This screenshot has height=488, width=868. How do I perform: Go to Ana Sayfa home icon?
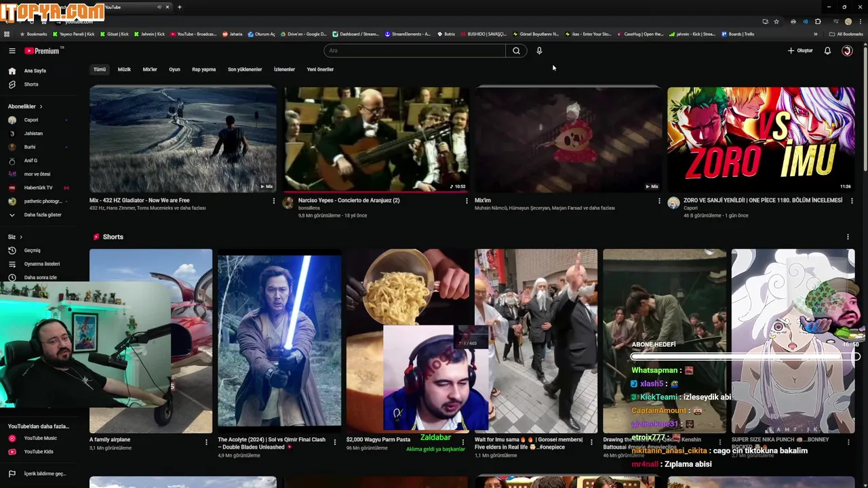click(x=12, y=70)
